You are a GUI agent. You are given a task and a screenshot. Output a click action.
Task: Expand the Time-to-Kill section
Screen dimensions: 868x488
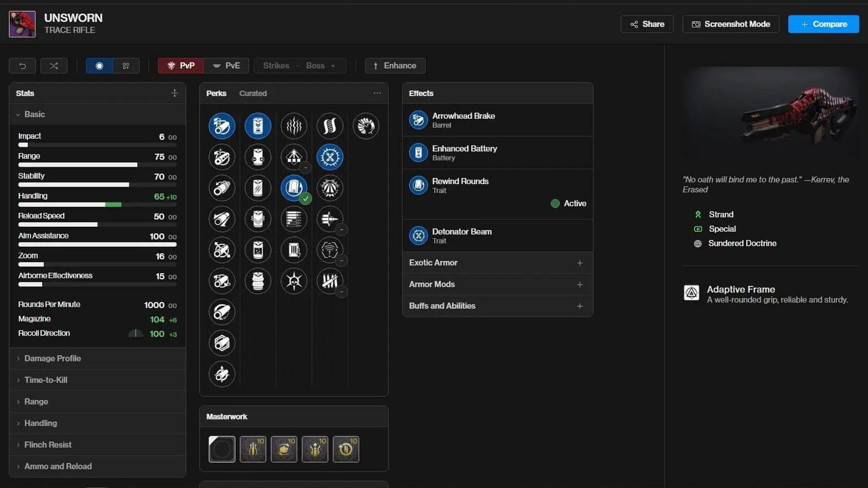[97, 380]
